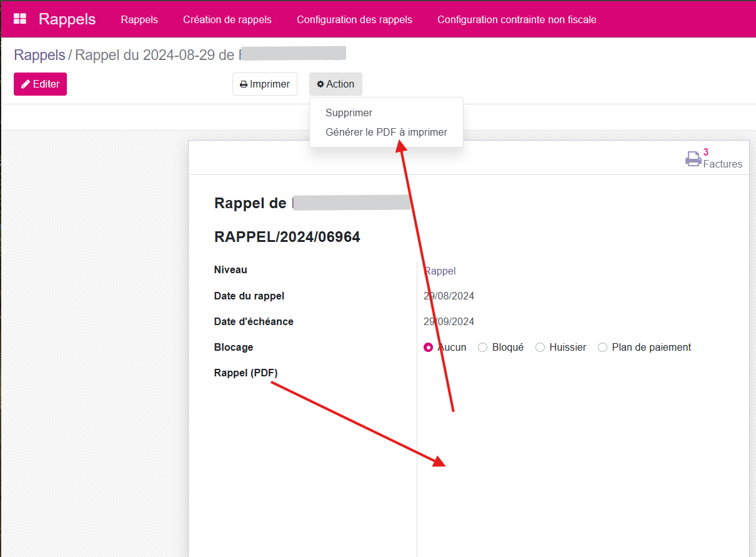756x557 pixels.
Task: Select the Aucun blocage option
Action: (x=428, y=348)
